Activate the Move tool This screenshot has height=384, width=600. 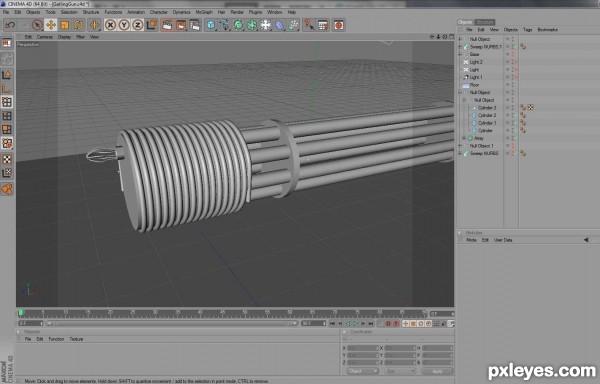point(51,25)
